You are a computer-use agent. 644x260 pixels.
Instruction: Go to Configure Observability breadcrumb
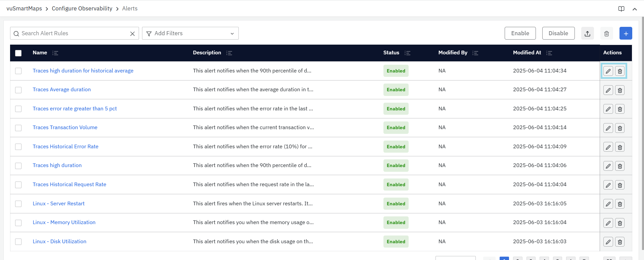(82, 9)
